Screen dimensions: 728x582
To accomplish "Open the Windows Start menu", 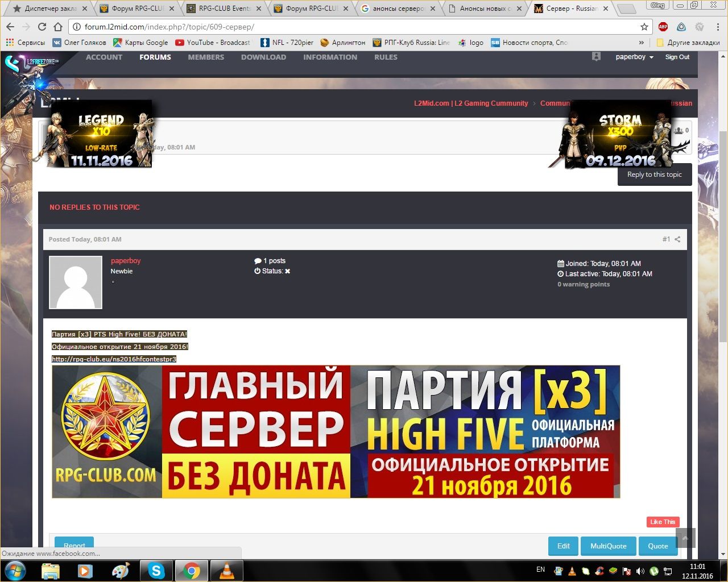I will (x=15, y=571).
